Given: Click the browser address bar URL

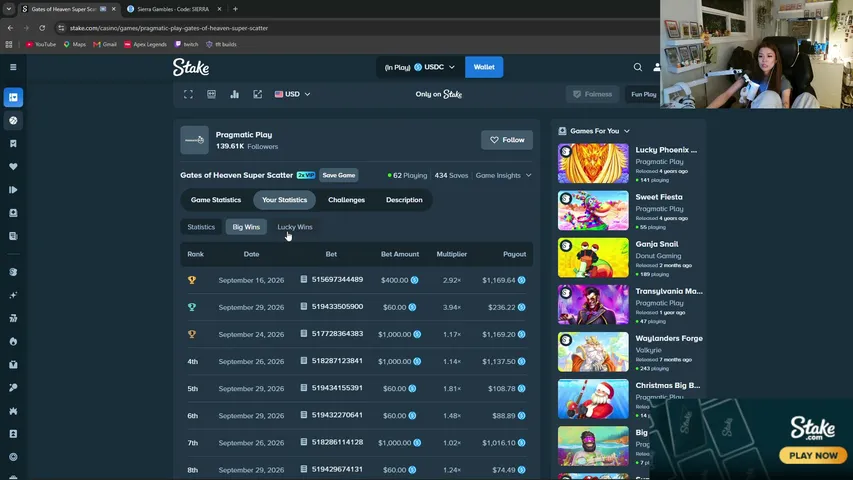Looking at the screenshot, I should [169, 28].
